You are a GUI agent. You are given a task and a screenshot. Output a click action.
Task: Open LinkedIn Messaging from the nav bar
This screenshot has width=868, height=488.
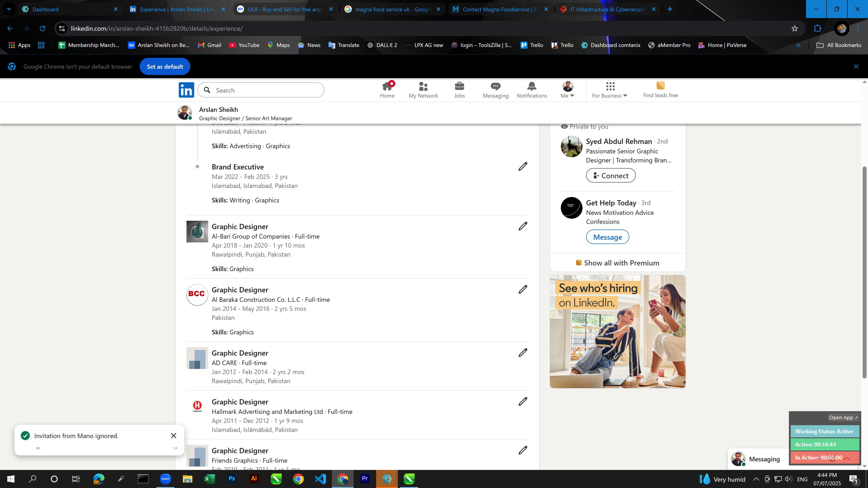495,90
